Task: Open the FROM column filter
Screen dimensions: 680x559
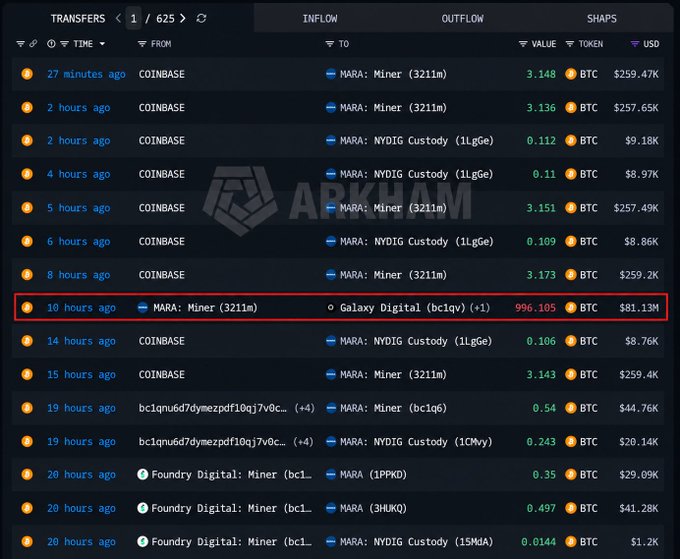Action: (142, 44)
